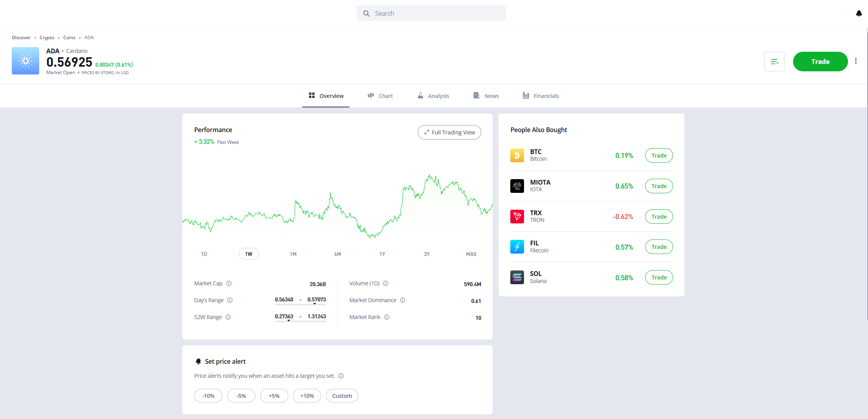Choose the Custom price alert option
Image resolution: width=868 pixels, height=419 pixels.
click(x=342, y=396)
